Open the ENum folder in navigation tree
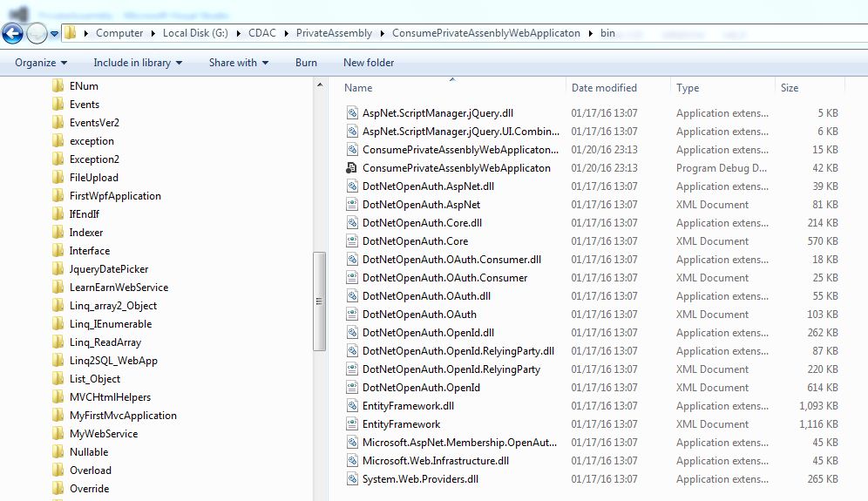 (x=75, y=85)
